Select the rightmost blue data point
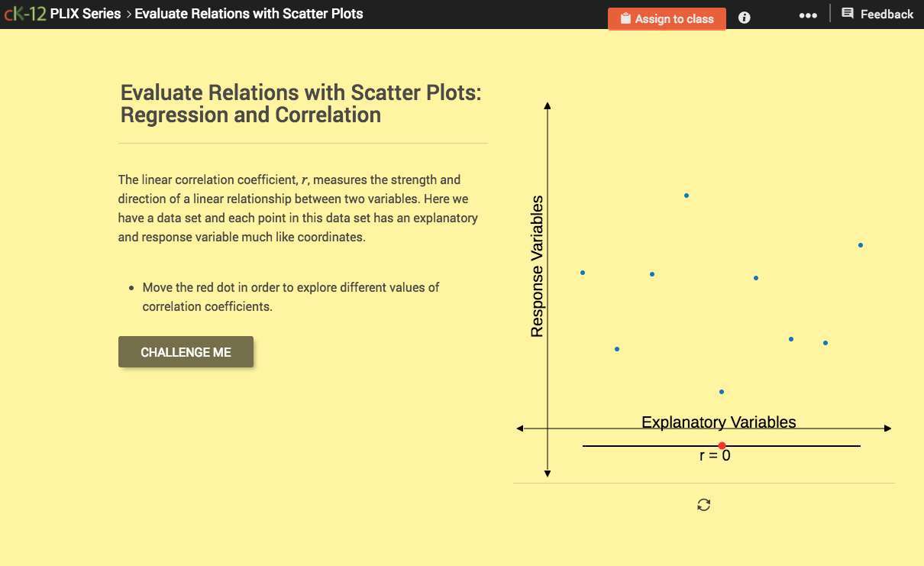The image size is (924, 566). pos(860,245)
